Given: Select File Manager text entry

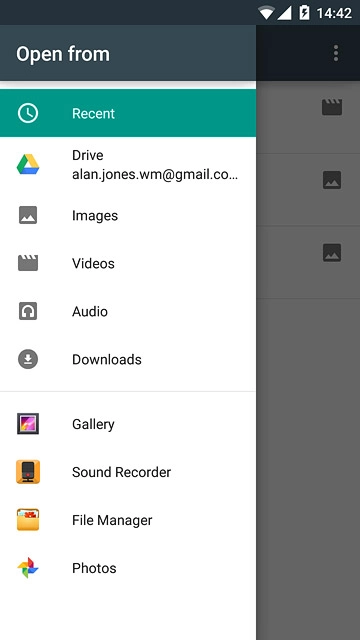Looking at the screenshot, I should click(x=112, y=520).
